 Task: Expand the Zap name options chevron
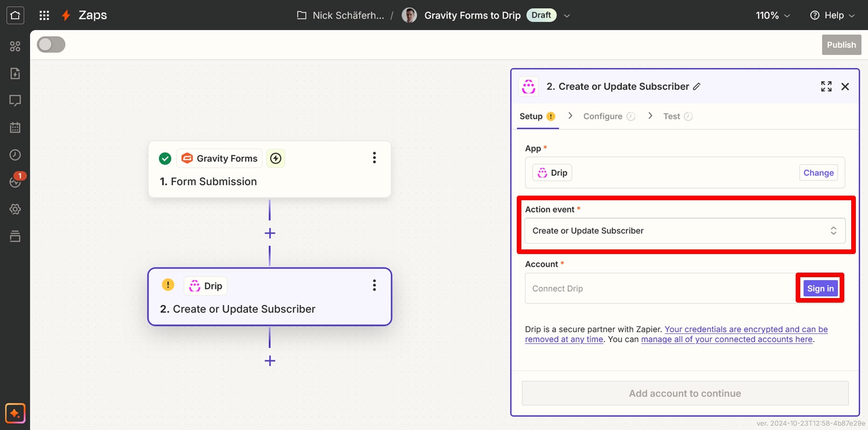click(567, 16)
